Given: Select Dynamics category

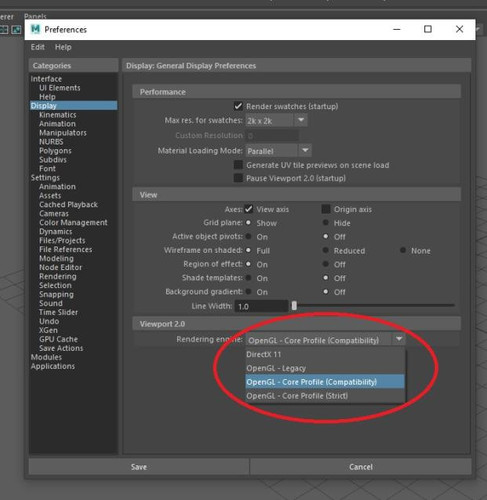Looking at the screenshot, I should point(55,232).
